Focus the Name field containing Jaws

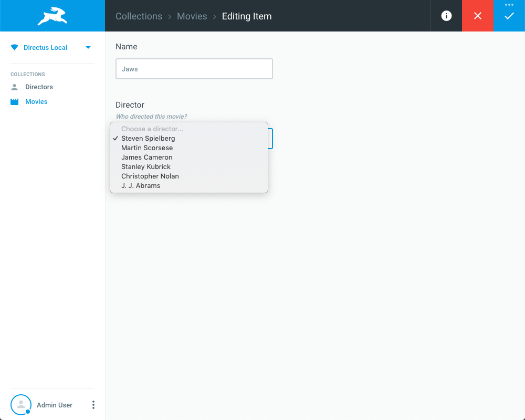(194, 69)
